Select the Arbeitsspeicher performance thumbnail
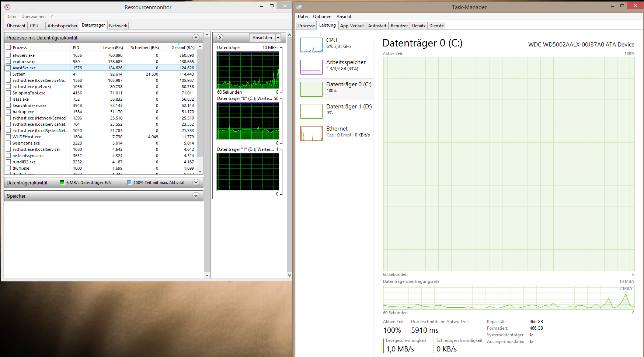Screen dimensions: 644x357 (x=311, y=67)
